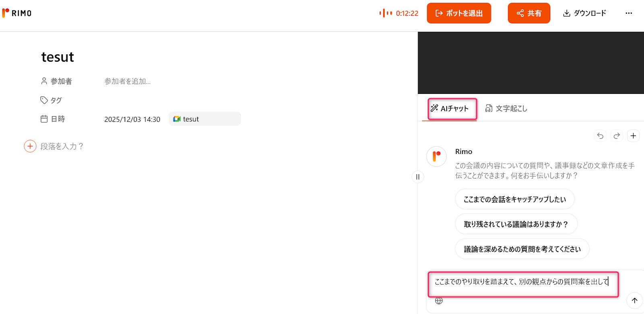Pause playback using the center pause control
The height and width of the screenshot is (314, 644).
coord(417,177)
